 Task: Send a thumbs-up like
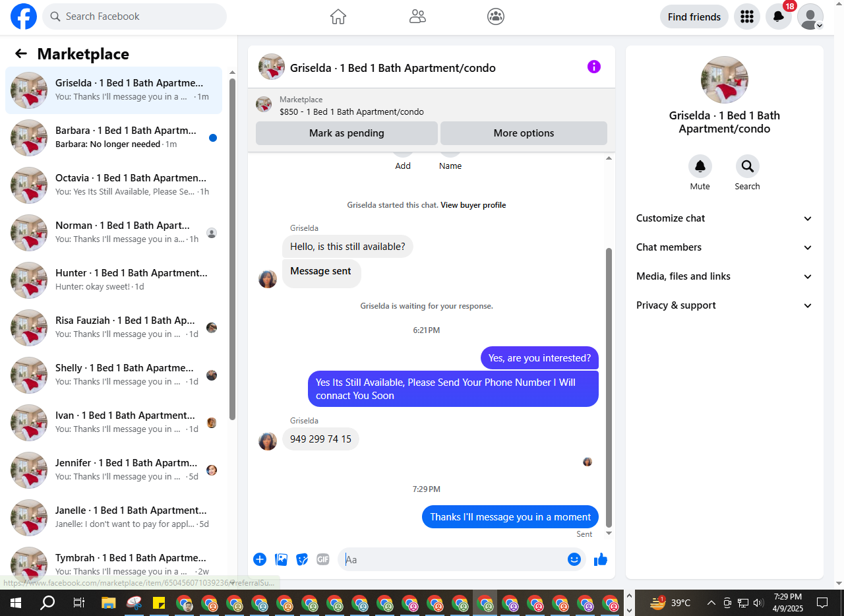coord(600,560)
